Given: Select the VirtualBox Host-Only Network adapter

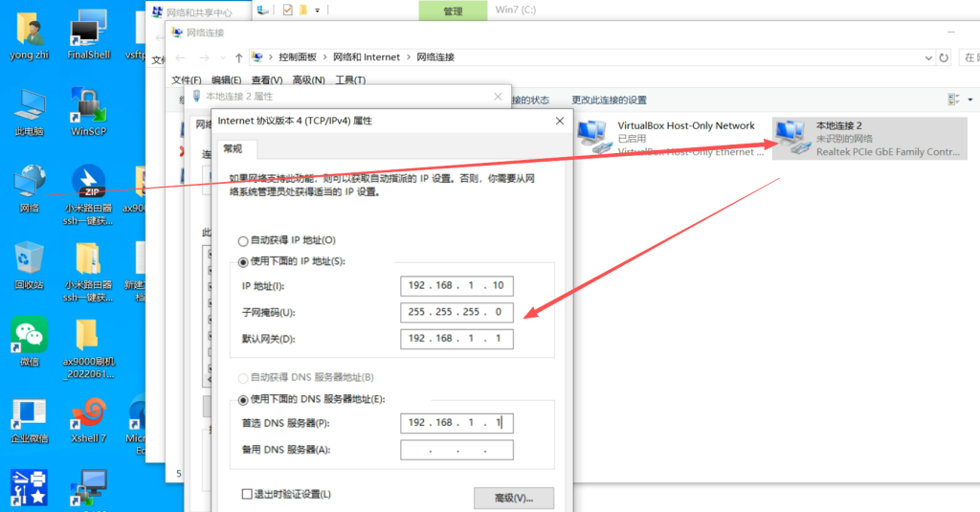Looking at the screenshot, I should click(x=670, y=138).
